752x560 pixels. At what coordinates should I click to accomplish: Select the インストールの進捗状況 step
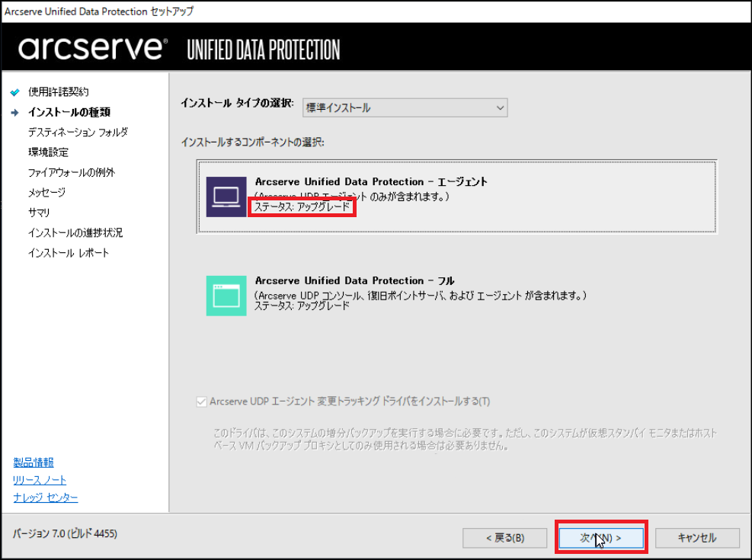[75, 233]
